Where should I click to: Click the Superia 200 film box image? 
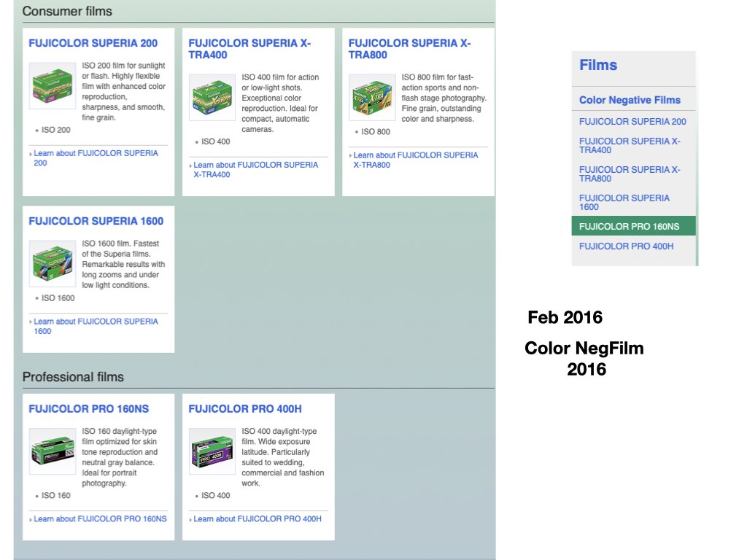point(53,86)
